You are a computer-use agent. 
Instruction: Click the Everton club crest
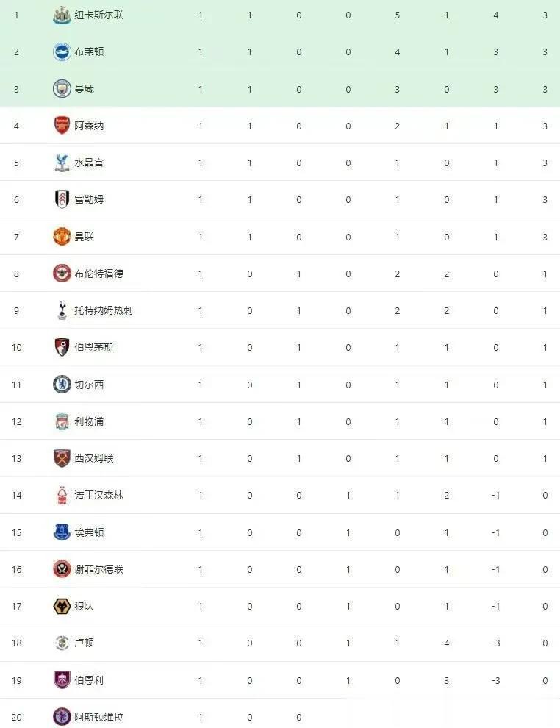pyautogui.click(x=62, y=532)
